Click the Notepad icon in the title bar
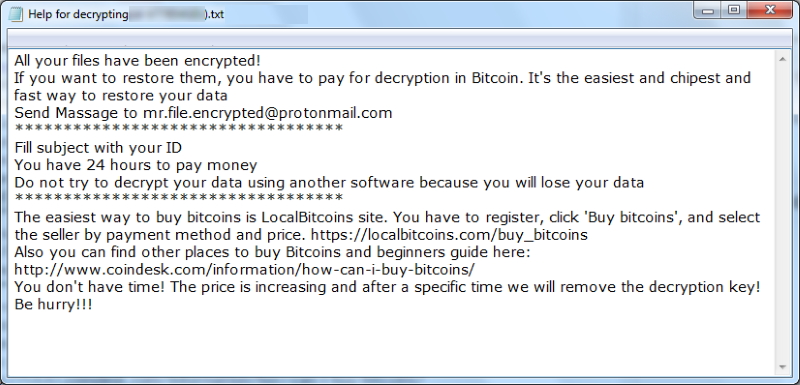The height and width of the screenshot is (385, 800). click(15, 14)
